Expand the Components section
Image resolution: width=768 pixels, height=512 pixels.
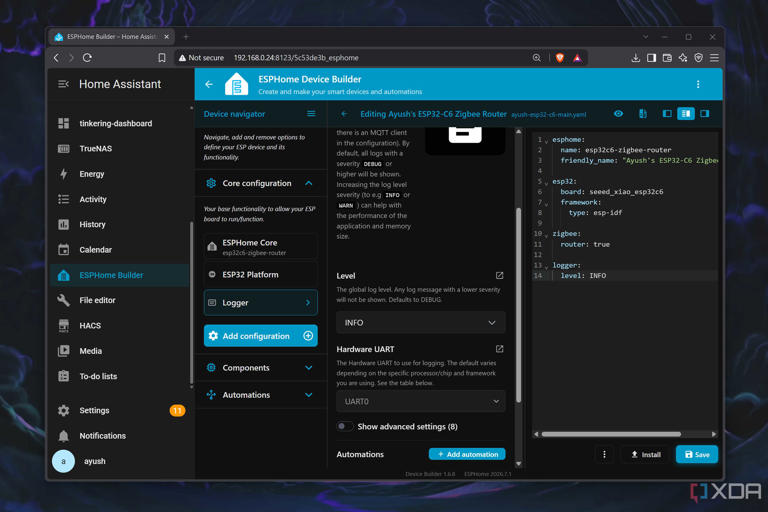click(x=309, y=367)
